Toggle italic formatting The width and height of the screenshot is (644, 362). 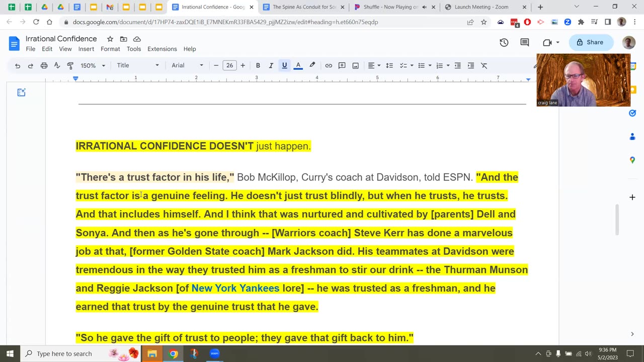[x=271, y=65]
